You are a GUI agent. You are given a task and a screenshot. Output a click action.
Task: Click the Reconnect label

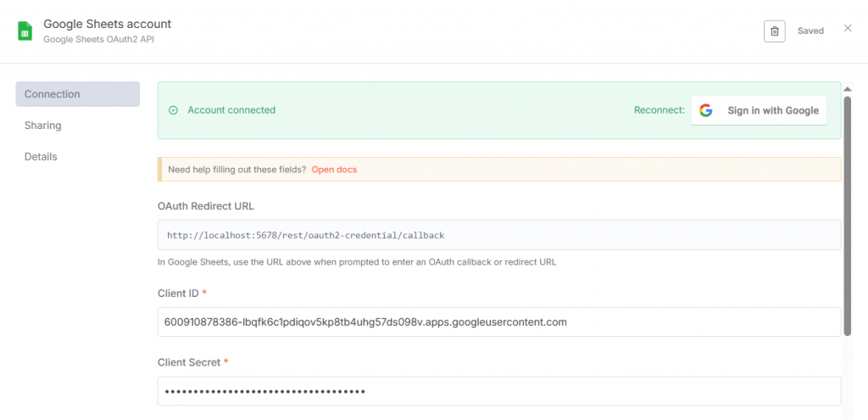pyautogui.click(x=659, y=110)
